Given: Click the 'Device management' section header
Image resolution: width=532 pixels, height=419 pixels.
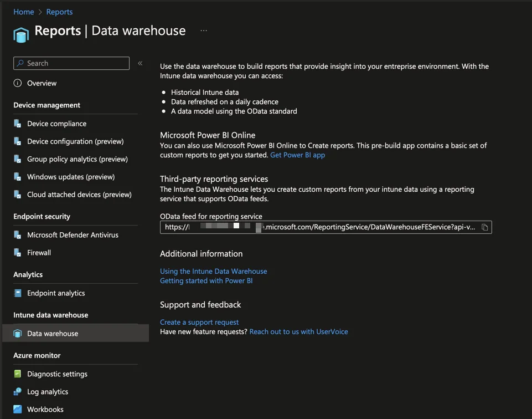Looking at the screenshot, I should click(47, 105).
